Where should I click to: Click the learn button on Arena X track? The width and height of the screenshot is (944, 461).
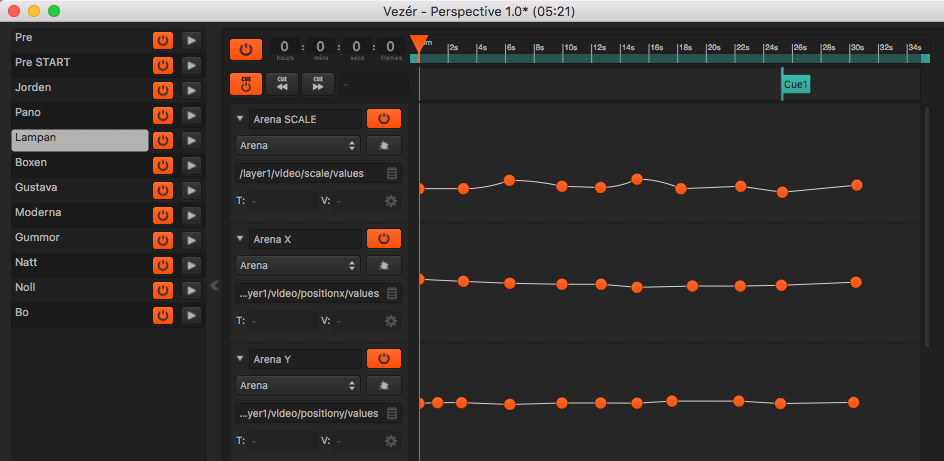click(384, 265)
